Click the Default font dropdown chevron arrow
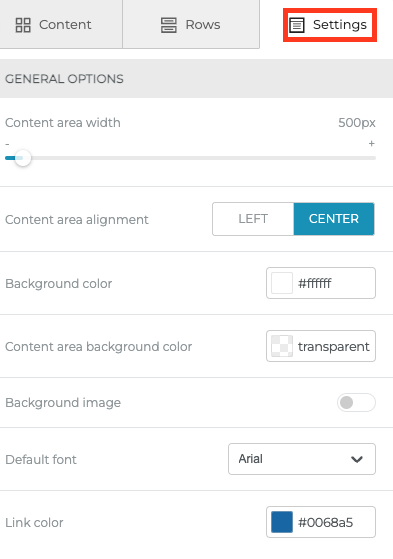 click(x=357, y=459)
